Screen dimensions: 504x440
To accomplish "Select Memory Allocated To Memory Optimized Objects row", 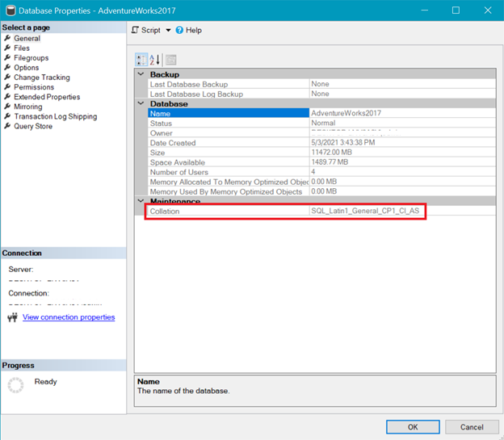I will 321,182.
